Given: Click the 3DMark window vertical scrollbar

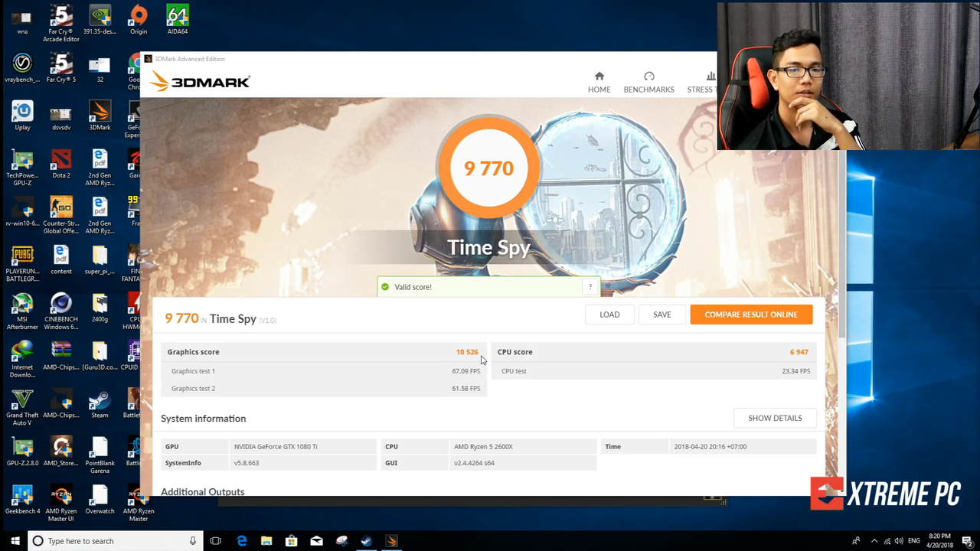Looking at the screenshot, I should [x=841, y=245].
